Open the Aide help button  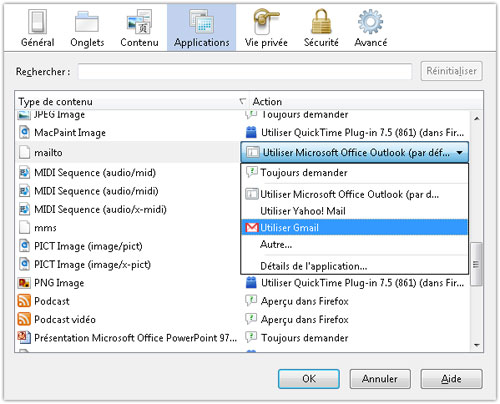tap(451, 379)
